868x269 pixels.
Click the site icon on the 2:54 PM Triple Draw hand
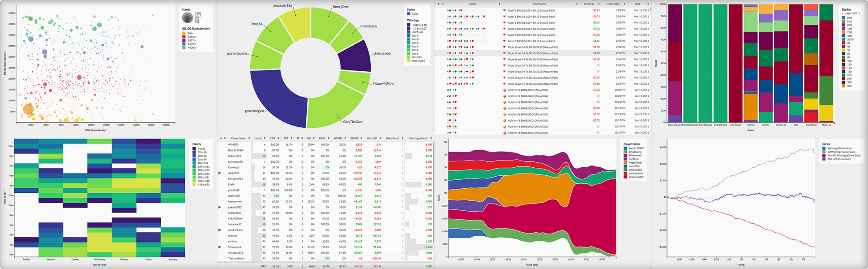click(x=505, y=71)
